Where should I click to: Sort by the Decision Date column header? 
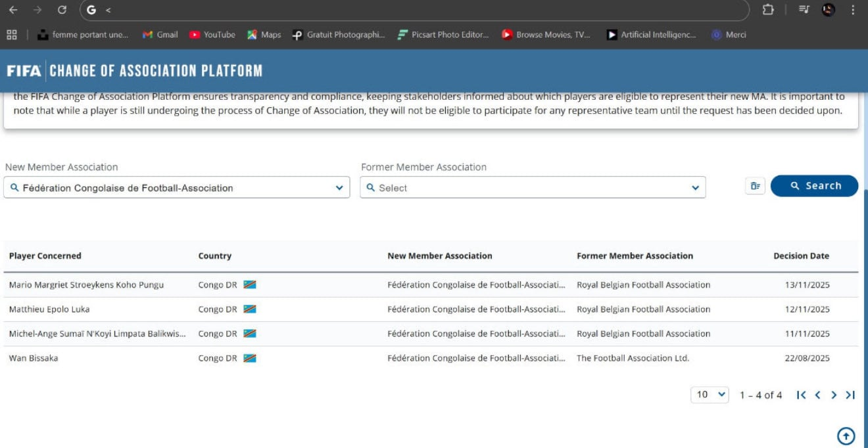click(801, 256)
